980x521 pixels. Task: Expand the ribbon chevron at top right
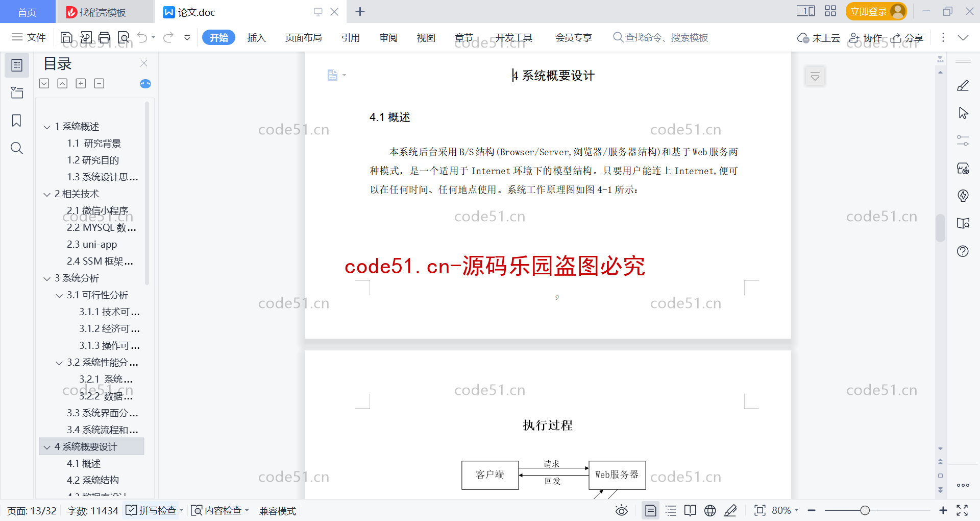pos(963,37)
